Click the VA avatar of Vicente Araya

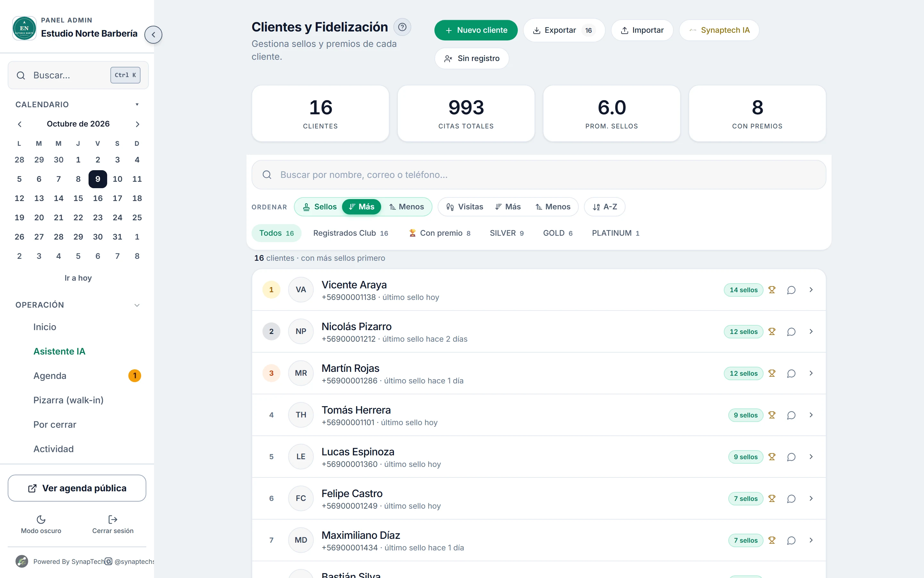pos(301,289)
